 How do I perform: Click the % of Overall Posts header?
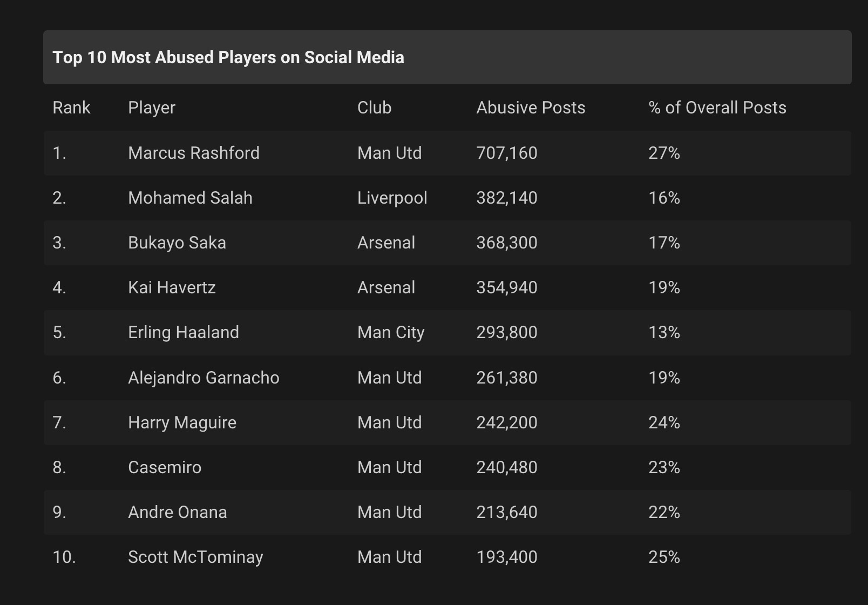(717, 107)
